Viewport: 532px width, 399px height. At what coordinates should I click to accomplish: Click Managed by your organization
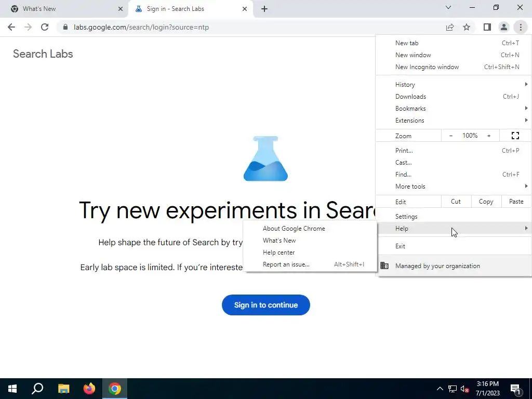[x=454, y=265]
